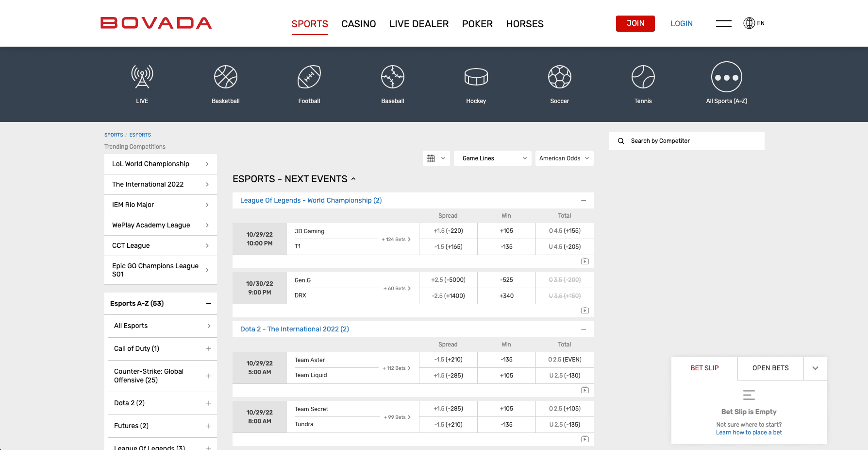Collapse League Of Legends World Championship group
Image resolution: width=868 pixels, height=450 pixels.
coord(584,201)
